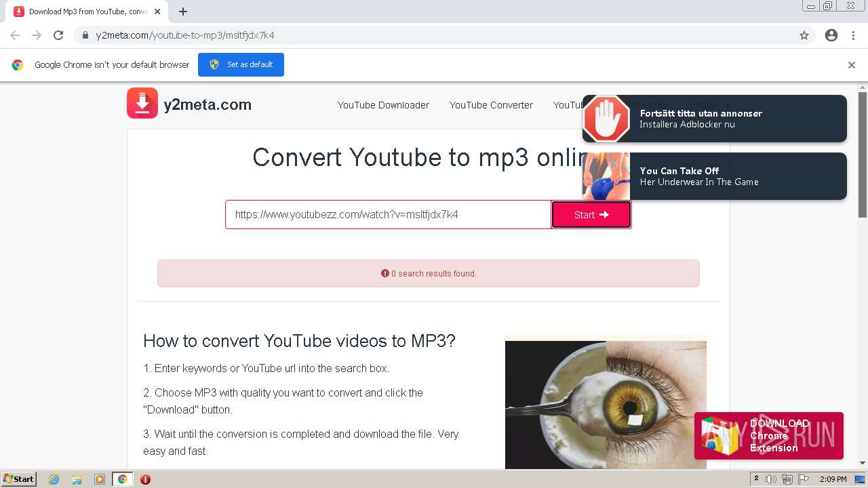Image resolution: width=868 pixels, height=488 pixels.
Task: Click the show desktop button
Action: coord(861,479)
